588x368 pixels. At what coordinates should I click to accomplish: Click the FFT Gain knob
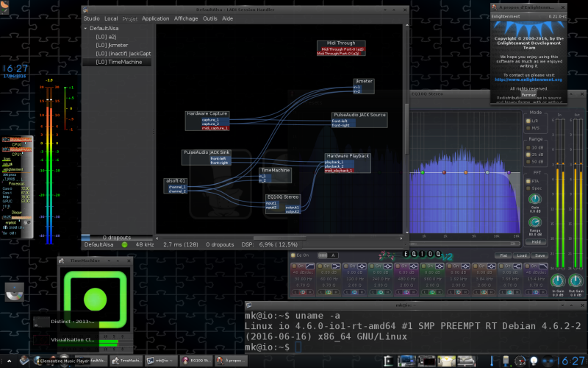point(536,199)
